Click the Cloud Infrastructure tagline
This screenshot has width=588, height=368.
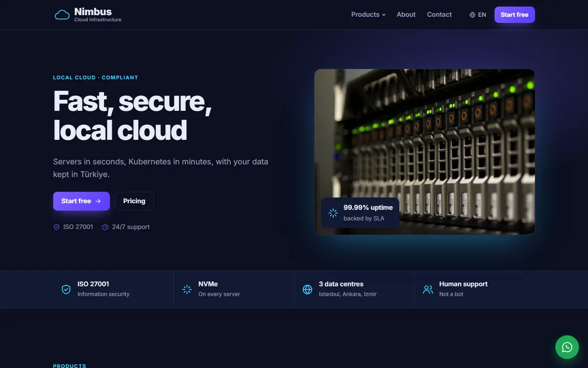tap(98, 20)
